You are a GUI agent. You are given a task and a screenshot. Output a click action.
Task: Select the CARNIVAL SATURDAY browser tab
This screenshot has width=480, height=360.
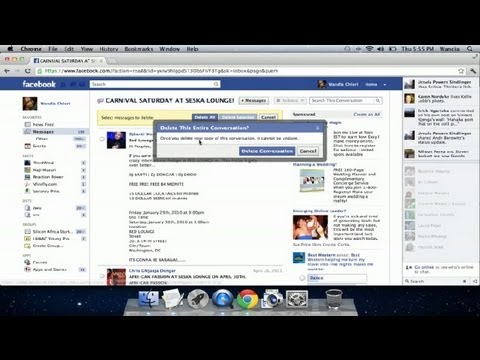tap(68, 61)
